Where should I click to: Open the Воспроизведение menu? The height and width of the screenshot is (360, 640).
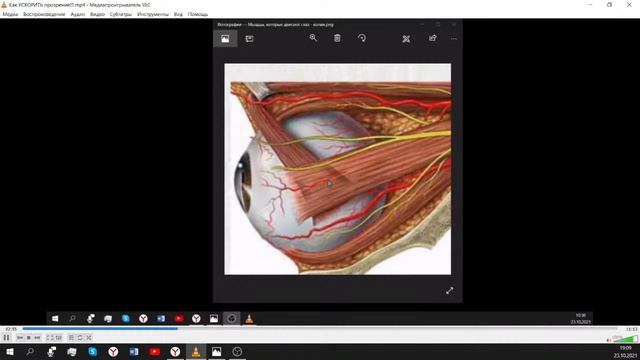[x=44, y=14]
